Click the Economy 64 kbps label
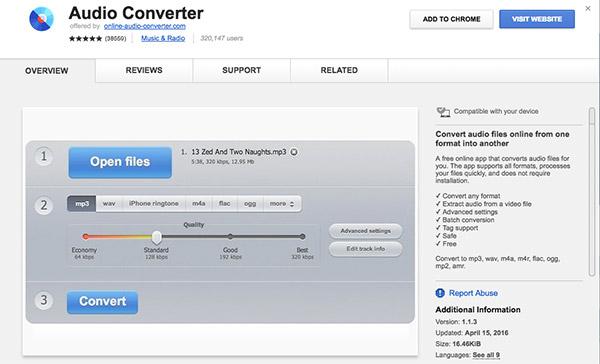 (84, 253)
